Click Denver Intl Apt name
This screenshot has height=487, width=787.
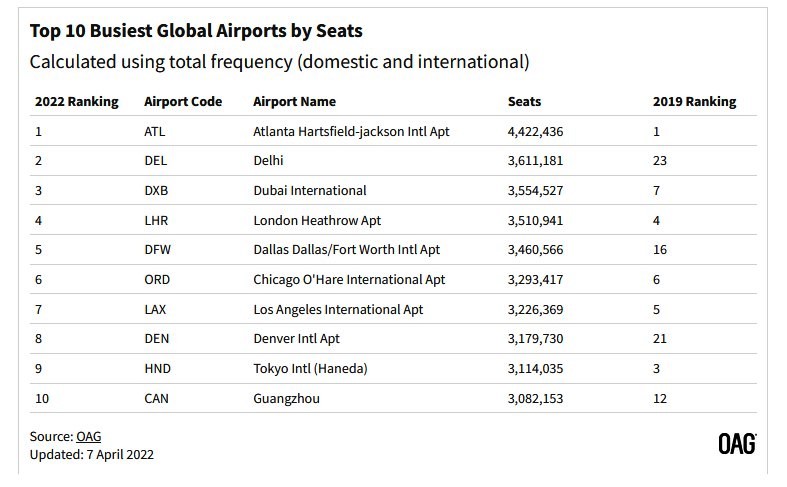click(x=296, y=339)
